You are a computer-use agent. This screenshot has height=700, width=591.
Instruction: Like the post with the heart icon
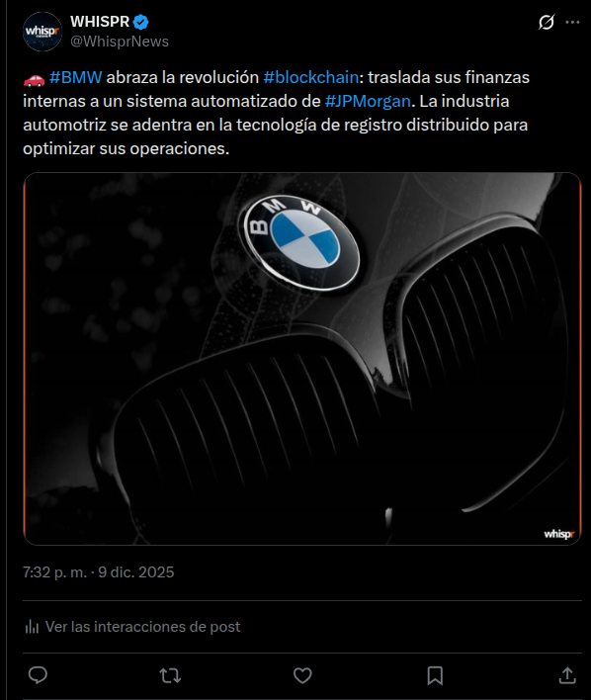[x=302, y=675]
